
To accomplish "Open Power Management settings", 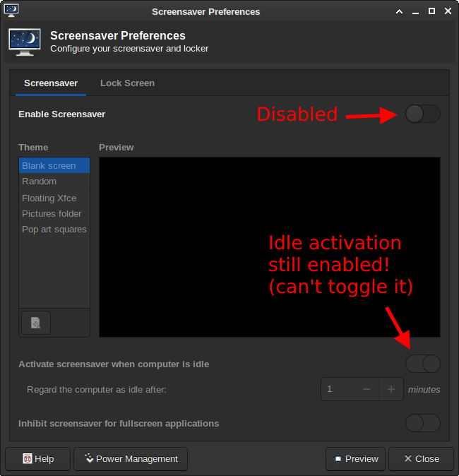I will point(131,458).
